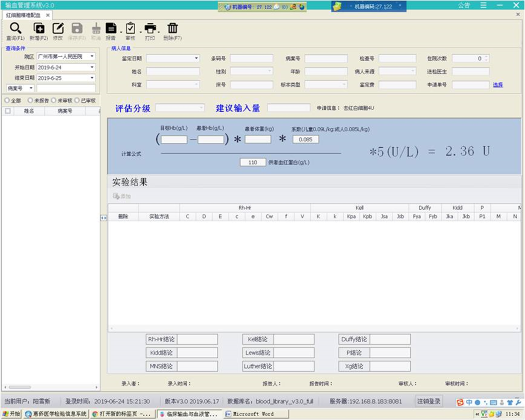Click the 注销登录 logout button
The width and height of the screenshot is (525, 420).
[429, 402]
